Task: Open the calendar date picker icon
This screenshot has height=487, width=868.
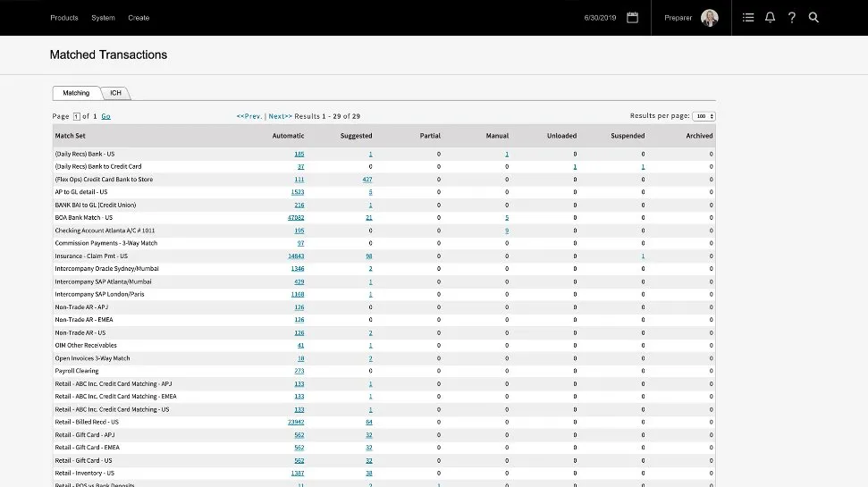Action: coord(632,17)
